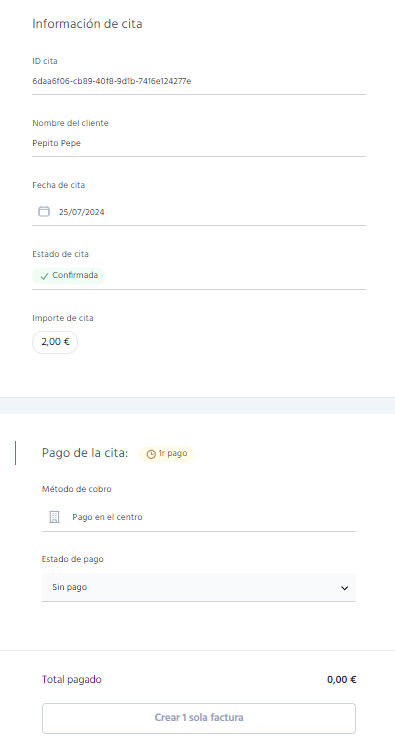Click the Estado de cita label

click(60, 254)
